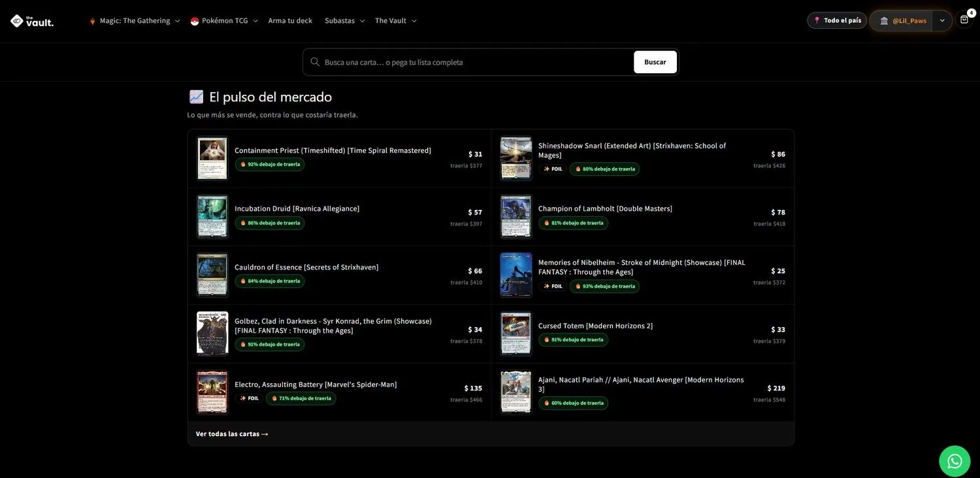The width and height of the screenshot is (980, 478).
Task: Click FOIL badge on Electro card
Action: tap(250, 398)
